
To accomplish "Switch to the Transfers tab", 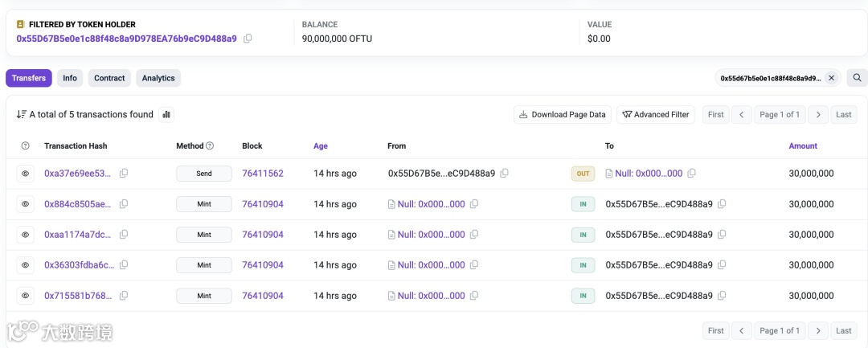I will tap(29, 78).
